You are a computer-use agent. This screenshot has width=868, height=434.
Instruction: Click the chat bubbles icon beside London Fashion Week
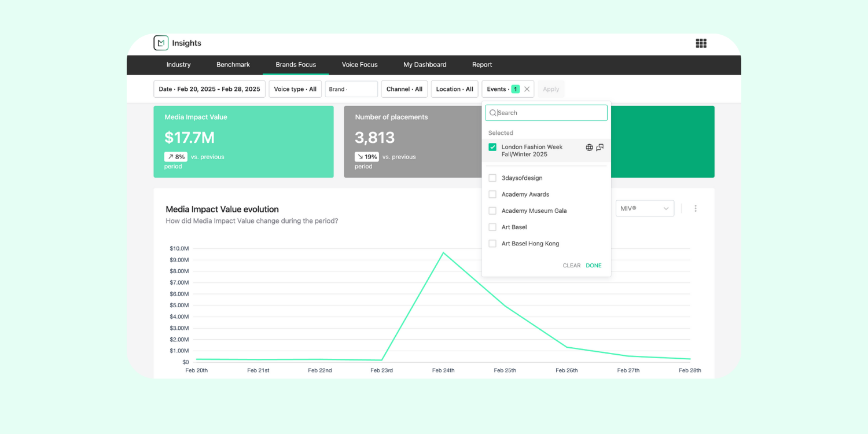600,148
